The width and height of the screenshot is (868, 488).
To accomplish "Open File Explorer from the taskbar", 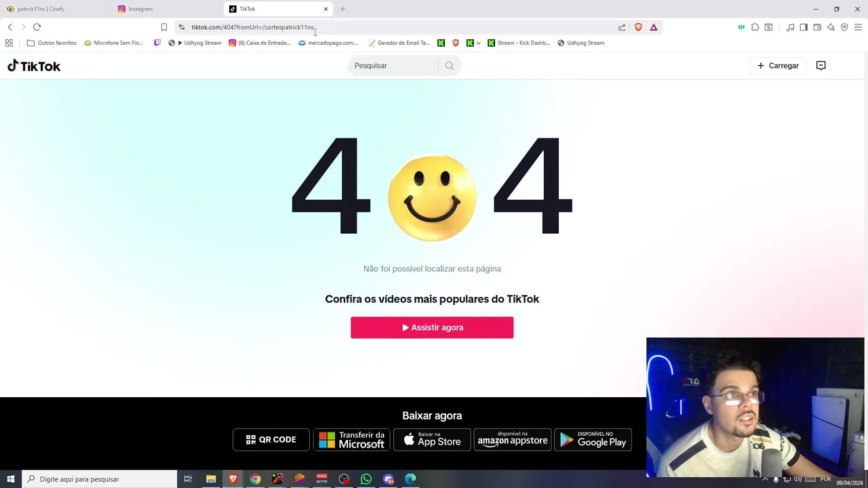I will (211, 479).
